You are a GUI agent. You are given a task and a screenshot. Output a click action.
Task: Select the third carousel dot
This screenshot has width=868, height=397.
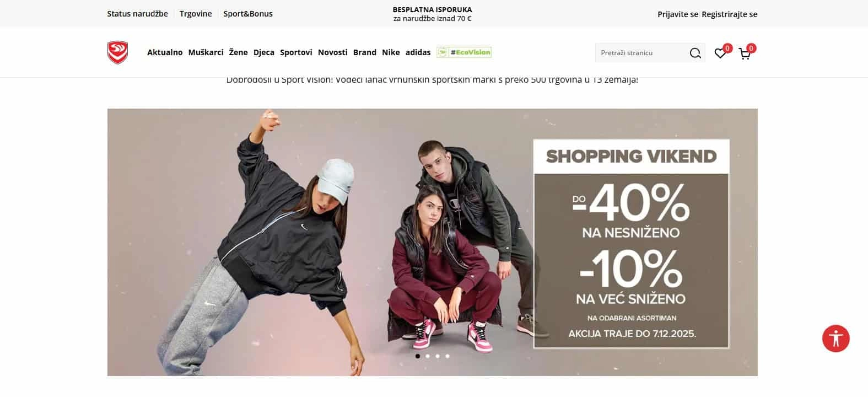pos(438,356)
